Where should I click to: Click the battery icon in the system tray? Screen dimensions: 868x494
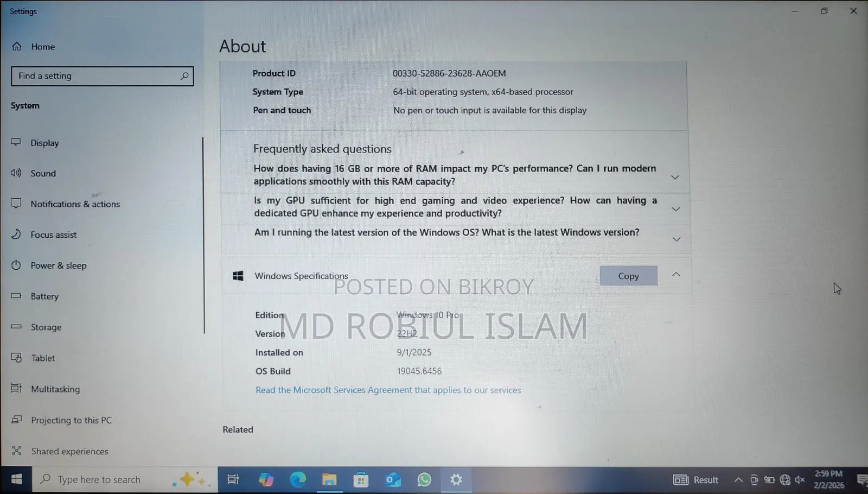pos(769,479)
